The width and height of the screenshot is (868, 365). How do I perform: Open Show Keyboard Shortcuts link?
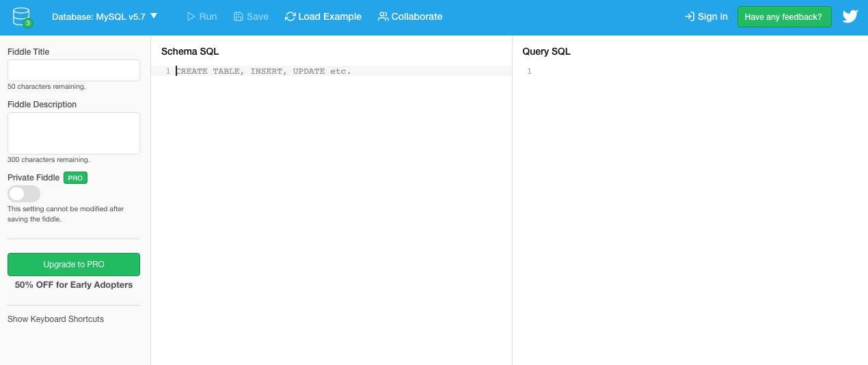(x=55, y=319)
